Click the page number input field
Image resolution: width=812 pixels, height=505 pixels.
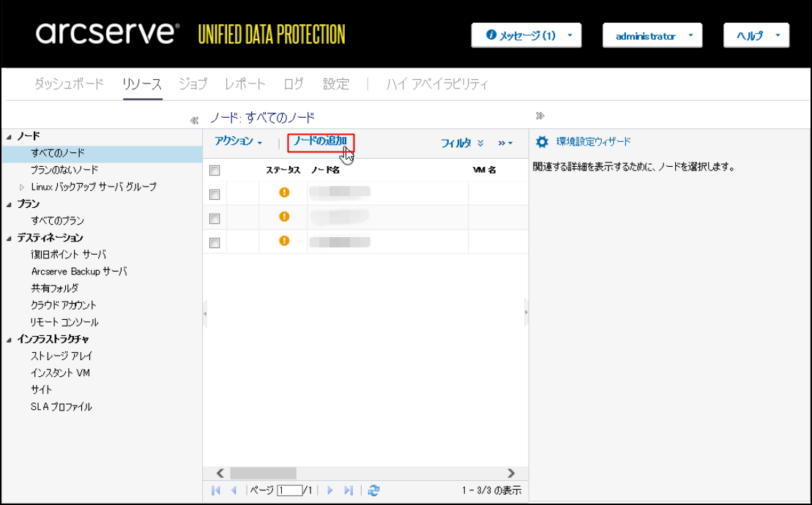coord(290,490)
